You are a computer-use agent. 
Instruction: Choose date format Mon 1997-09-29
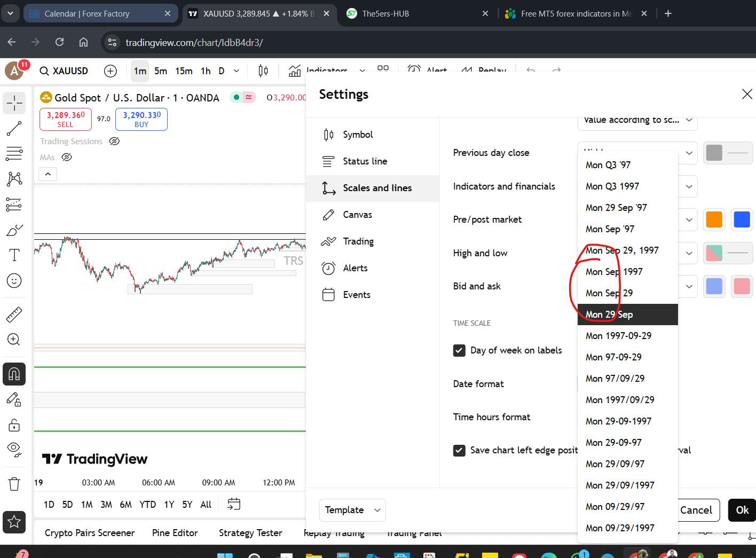pos(628,336)
